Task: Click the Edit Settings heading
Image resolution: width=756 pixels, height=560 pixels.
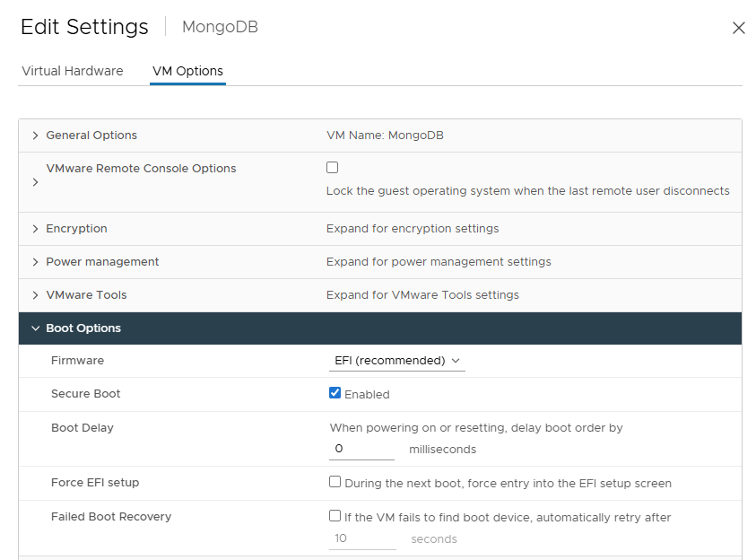Action: coord(85,27)
